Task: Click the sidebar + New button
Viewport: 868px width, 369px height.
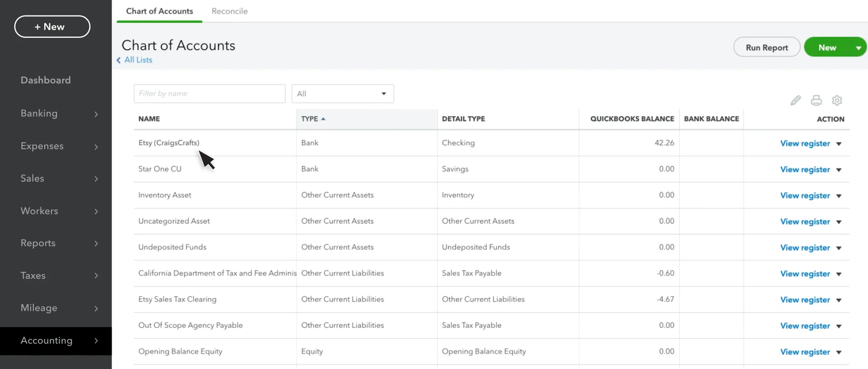Action: [x=52, y=26]
